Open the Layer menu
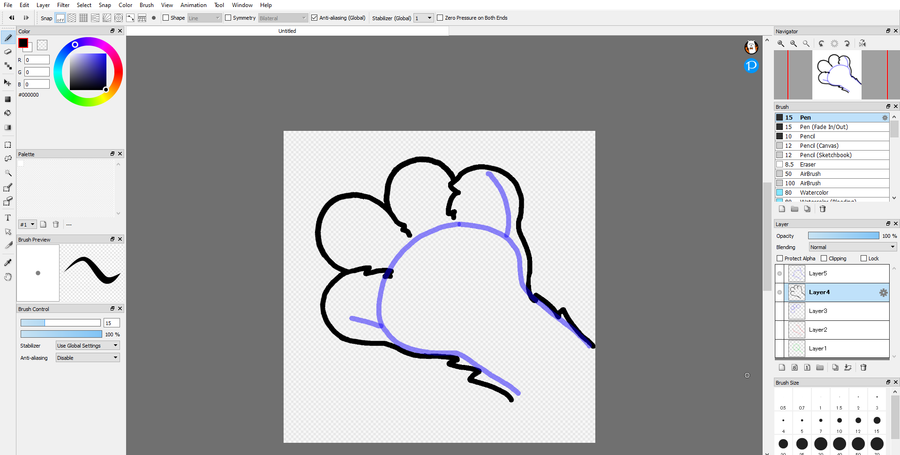This screenshot has width=900, height=455. (x=43, y=5)
